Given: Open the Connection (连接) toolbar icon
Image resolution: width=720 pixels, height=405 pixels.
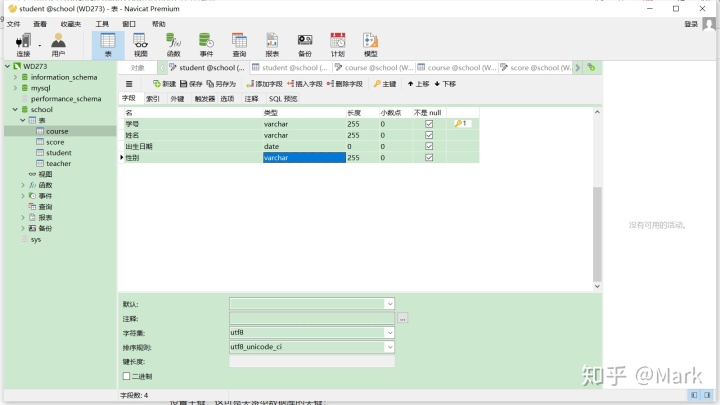Looking at the screenshot, I should click(x=23, y=45).
